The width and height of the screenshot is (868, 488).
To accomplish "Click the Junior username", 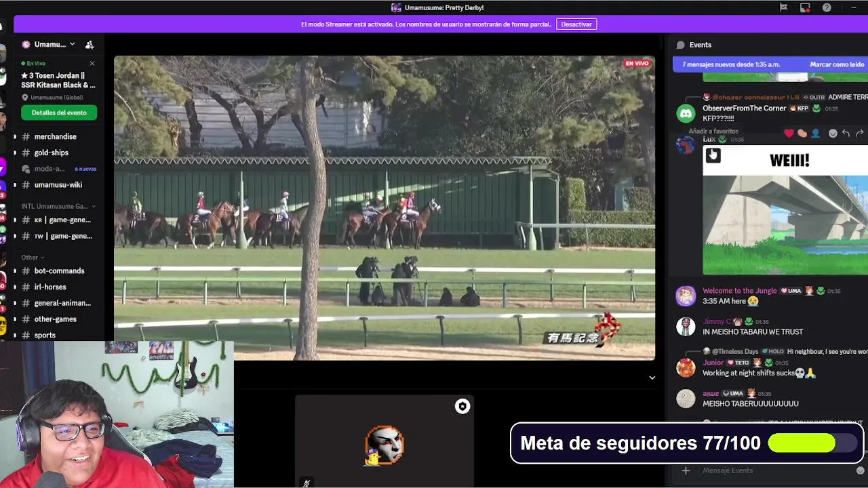I will pyautogui.click(x=713, y=363).
